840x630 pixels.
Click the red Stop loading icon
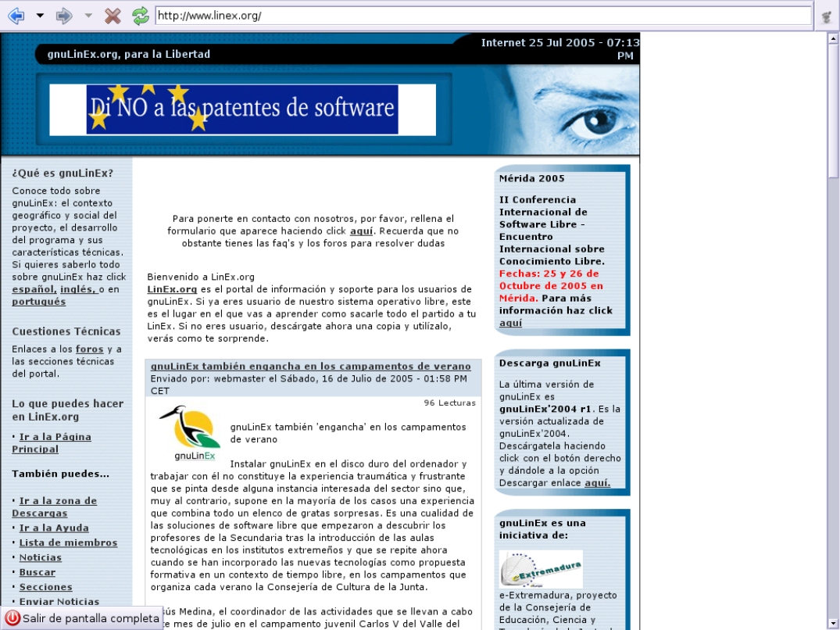[113, 16]
